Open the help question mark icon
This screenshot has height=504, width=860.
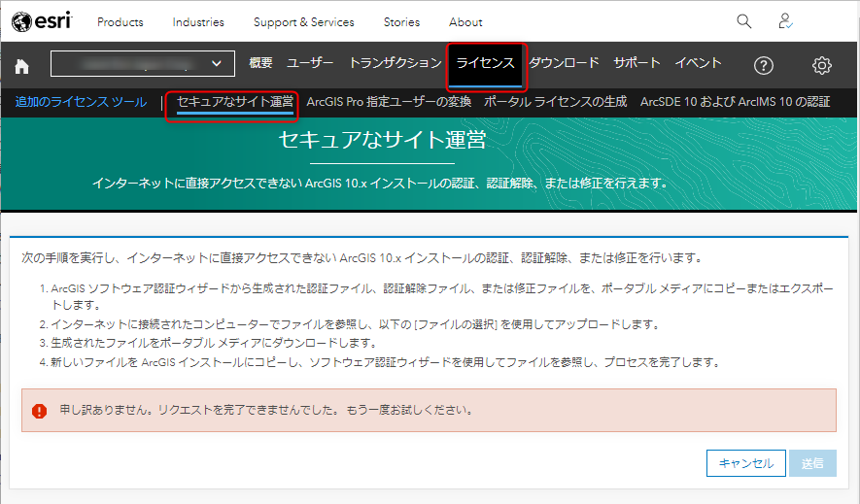point(764,66)
